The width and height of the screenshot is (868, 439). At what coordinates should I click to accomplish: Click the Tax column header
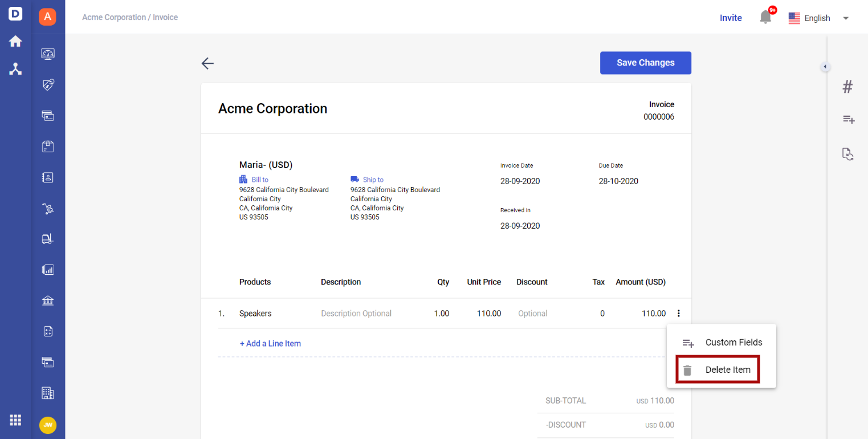coord(599,282)
